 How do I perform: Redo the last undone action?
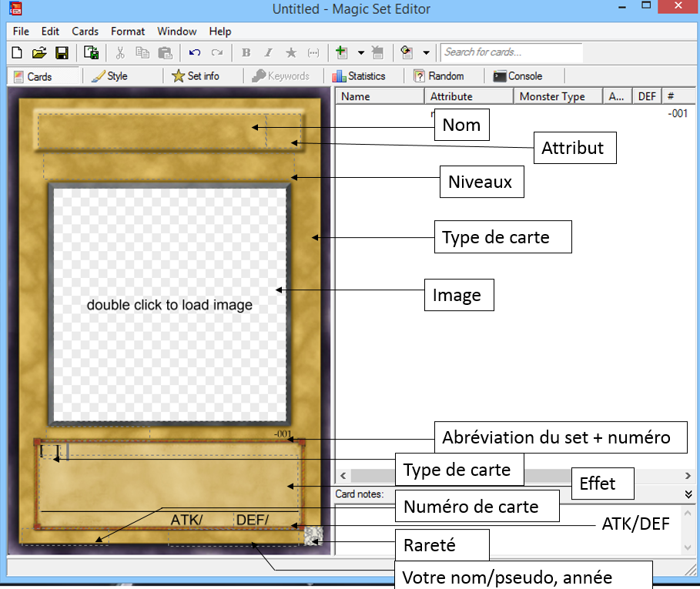[217, 52]
